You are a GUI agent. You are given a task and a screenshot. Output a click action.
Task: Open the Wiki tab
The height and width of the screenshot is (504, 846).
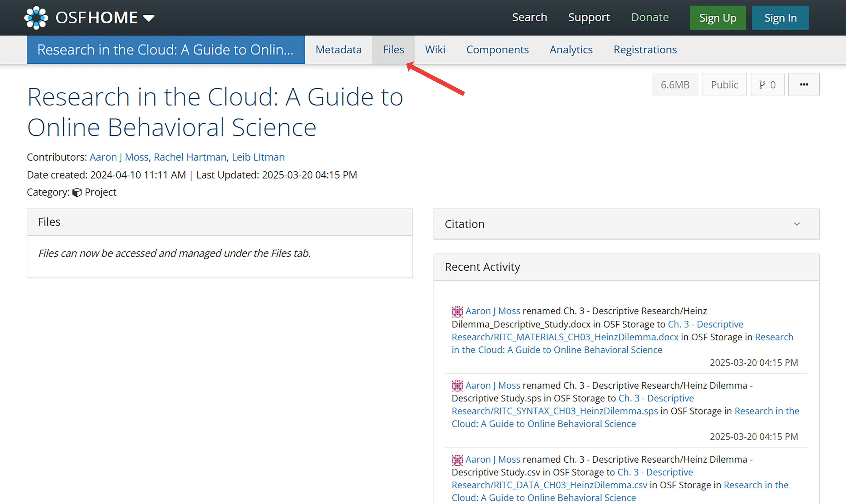[x=435, y=50]
